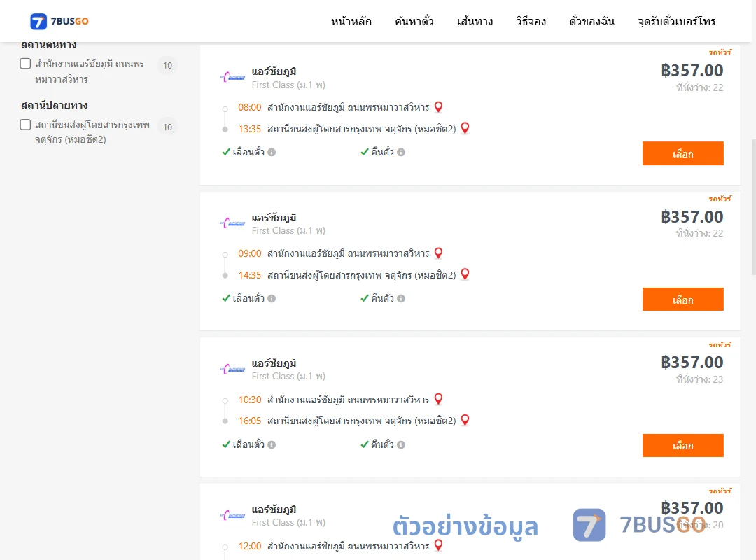Click ฿357.00 price of the 08:00 trip
756x560 pixels.
click(x=692, y=71)
